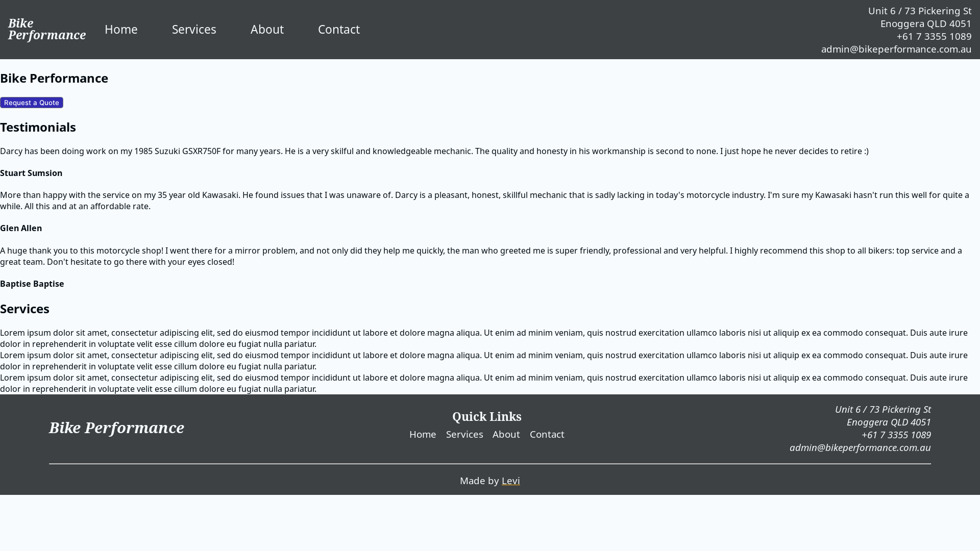Click reviewer name Baptise Baptise
Image resolution: width=980 pixels, height=551 pixels.
point(32,284)
